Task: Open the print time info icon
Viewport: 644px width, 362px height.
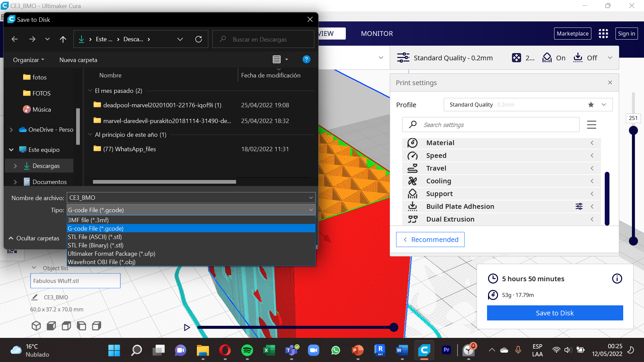Action: click(617, 279)
